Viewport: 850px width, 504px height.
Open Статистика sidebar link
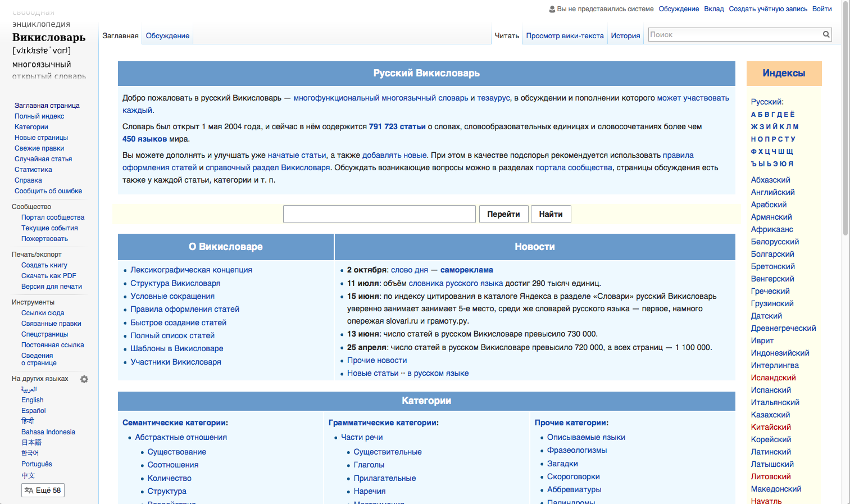33,170
